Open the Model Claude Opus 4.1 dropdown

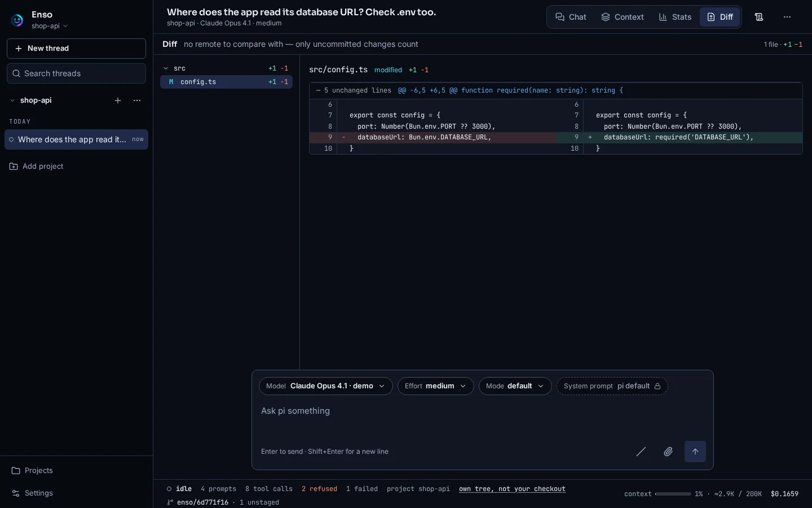click(326, 386)
